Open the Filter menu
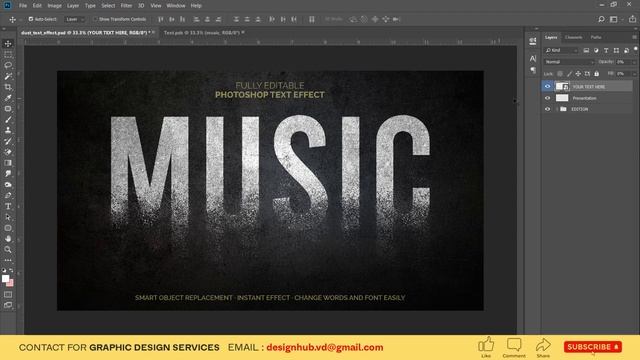The width and height of the screenshot is (640, 360). coord(126,6)
